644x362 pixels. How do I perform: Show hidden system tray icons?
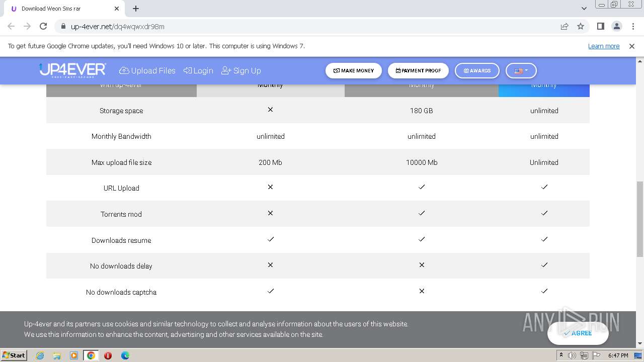[x=561, y=355]
